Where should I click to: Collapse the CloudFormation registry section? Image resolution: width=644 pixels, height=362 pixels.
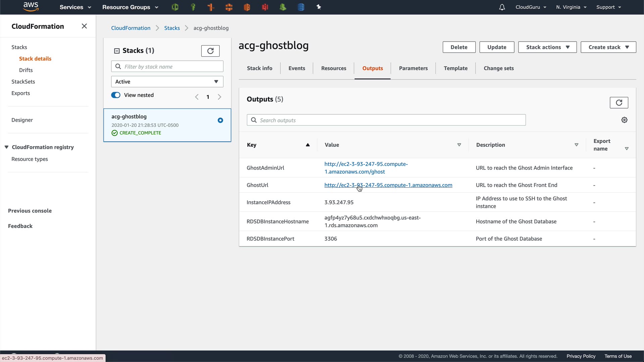[x=6, y=147]
